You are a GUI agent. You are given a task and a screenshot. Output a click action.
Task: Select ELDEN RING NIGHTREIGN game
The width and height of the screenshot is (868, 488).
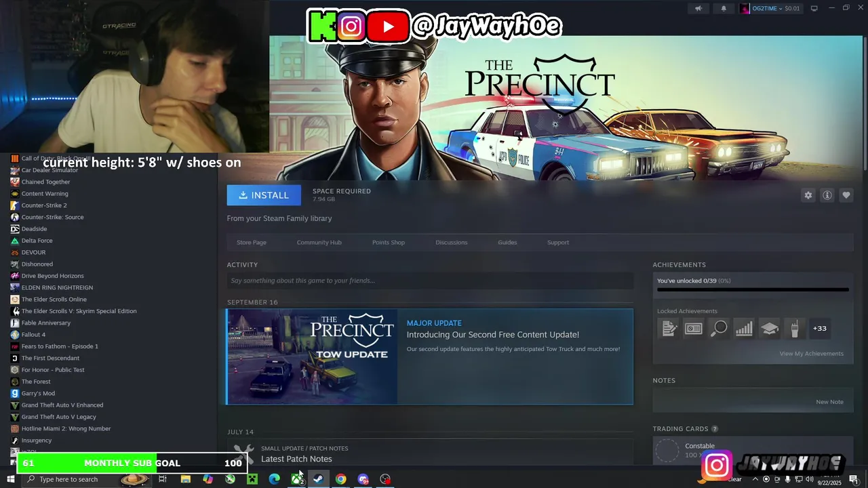(57, 287)
